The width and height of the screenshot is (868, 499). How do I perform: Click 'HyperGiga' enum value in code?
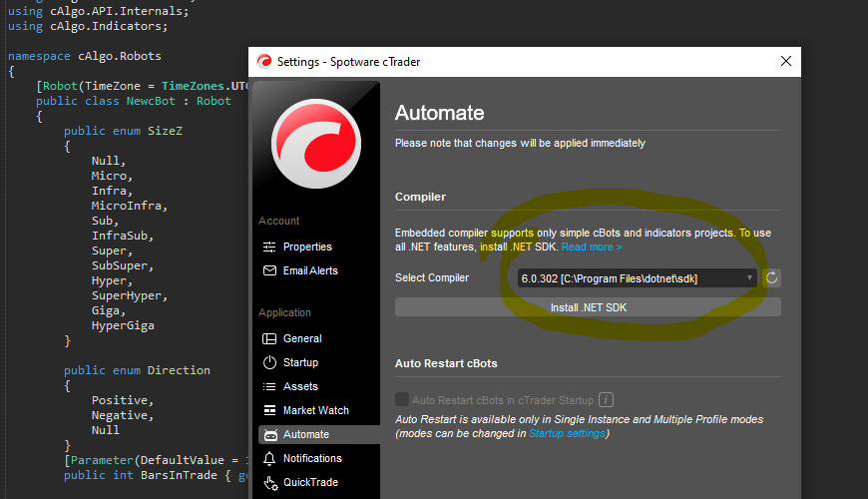click(x=123, y=325)
